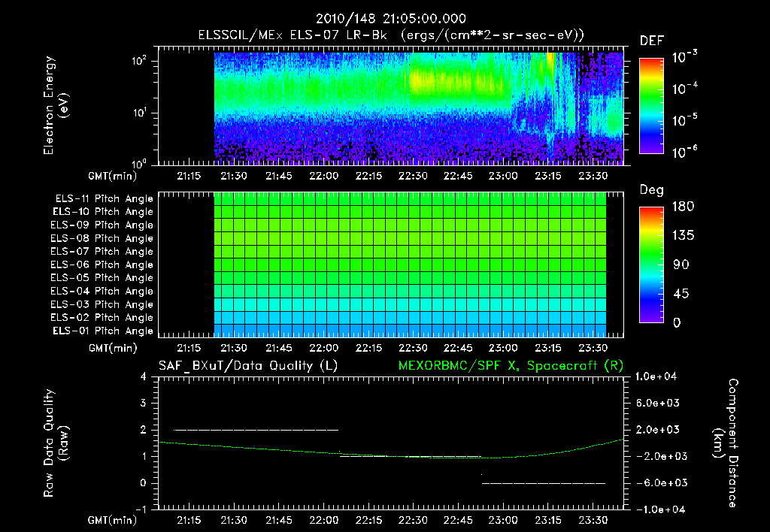Image resolution: width=770 pixels, height=532 pixels.
Task: Click the 0 value on Deg scale
Action: coord(677,323)
